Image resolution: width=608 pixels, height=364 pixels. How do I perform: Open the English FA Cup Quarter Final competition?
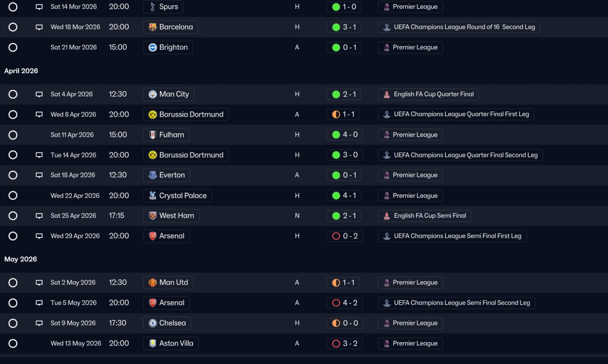click(x=428, y=94)
